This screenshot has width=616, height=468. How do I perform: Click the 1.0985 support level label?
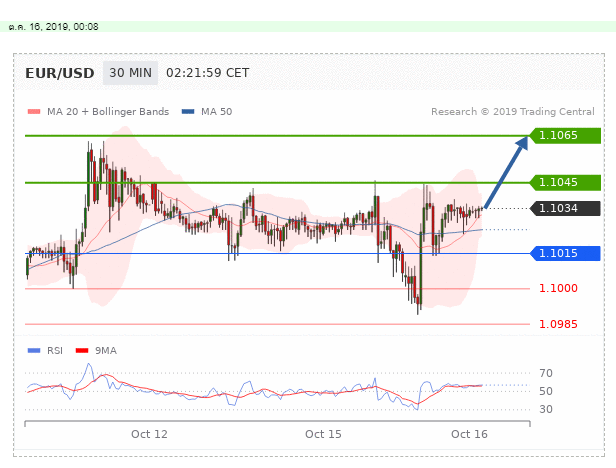[558, 324]
